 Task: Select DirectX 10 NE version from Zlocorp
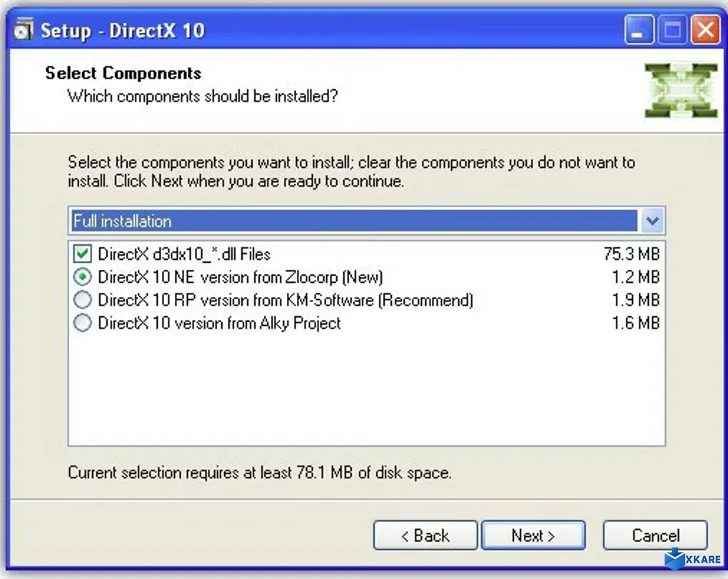pyautogui.click(x=82, y=277)
